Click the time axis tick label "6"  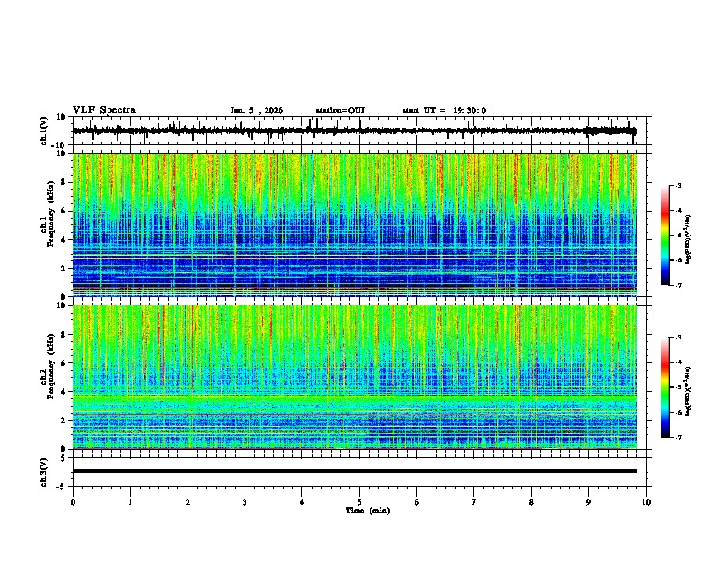tap(417, 502)
